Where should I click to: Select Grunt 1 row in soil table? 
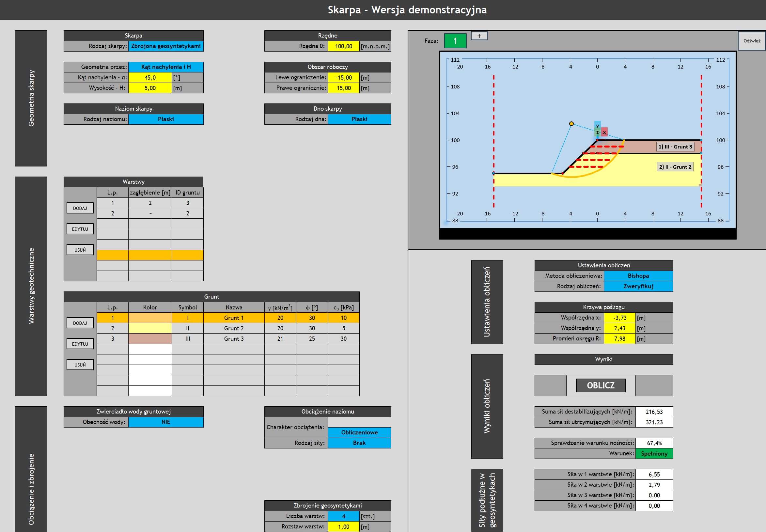233,318
